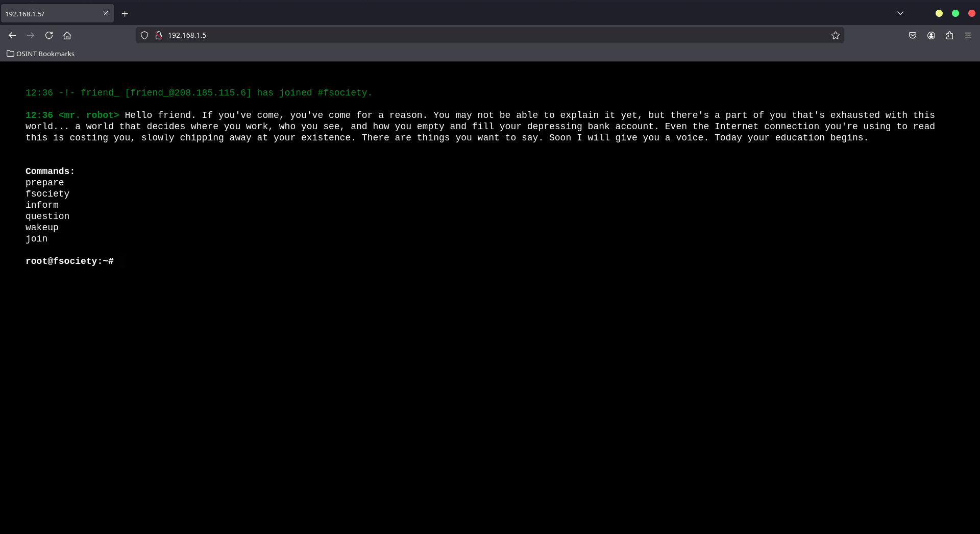This screenshot has width=980, height=534.
Task: Open the extensions puzzle icon
Action: (949, 35)
